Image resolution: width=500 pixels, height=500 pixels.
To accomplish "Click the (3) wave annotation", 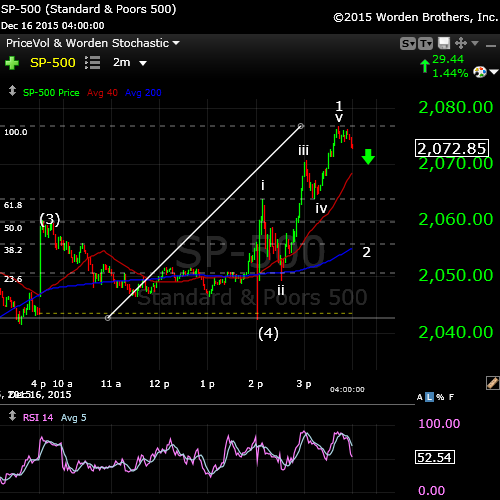I will pyautogui.click(x=50, y=219).
